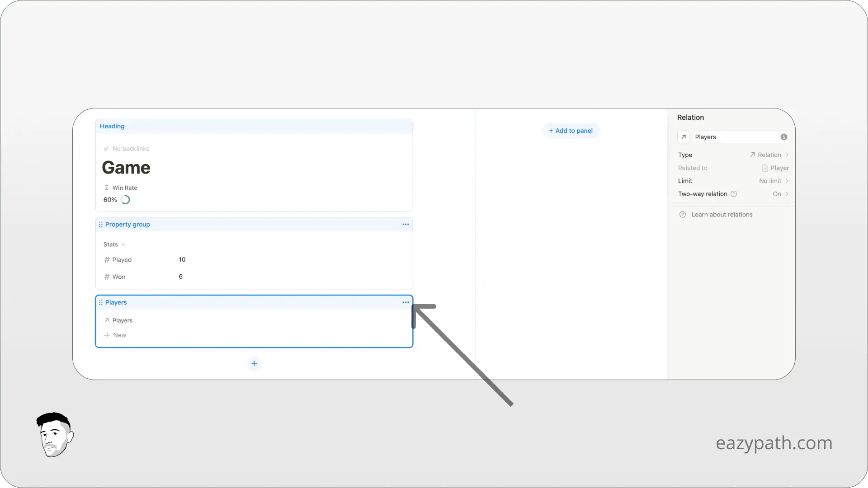Click the bottom plus add block button

(253, 363)
